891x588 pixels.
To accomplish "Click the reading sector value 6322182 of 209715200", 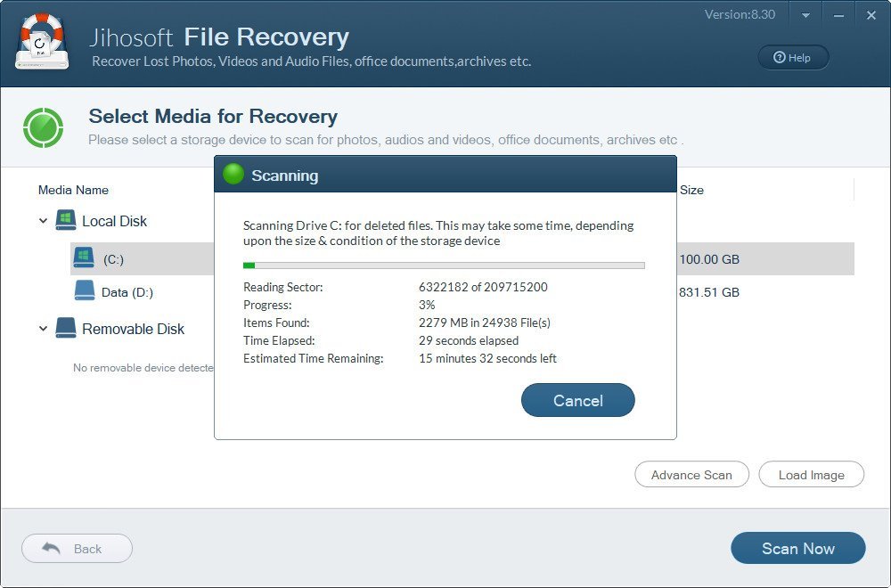I will [x=483, y=287].
